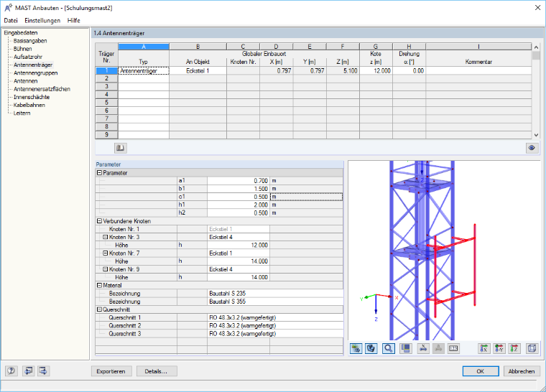Open the Einstellungen menu
The width and height of the screenshot is (546, 392).
(42, 21)
